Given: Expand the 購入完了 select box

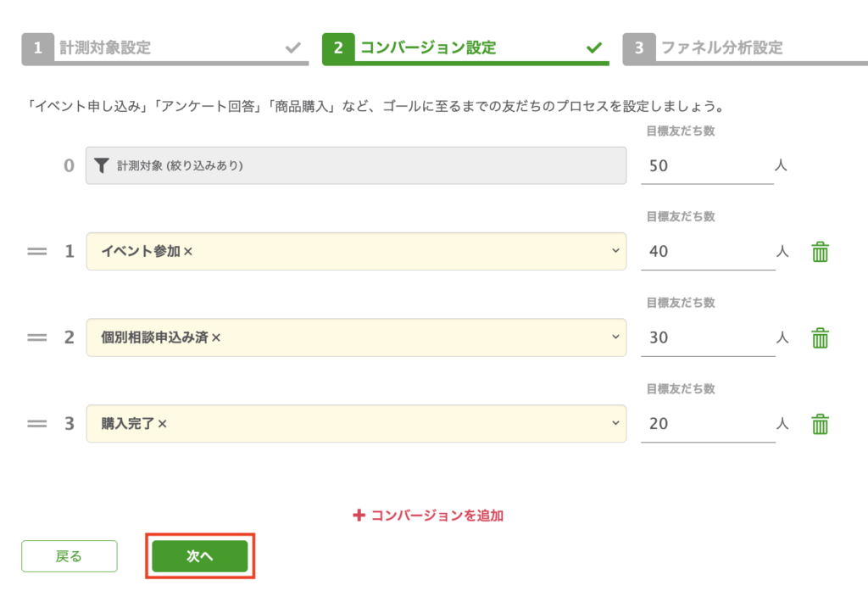Looking at the screenshot, I should click(x=615, y=424).
